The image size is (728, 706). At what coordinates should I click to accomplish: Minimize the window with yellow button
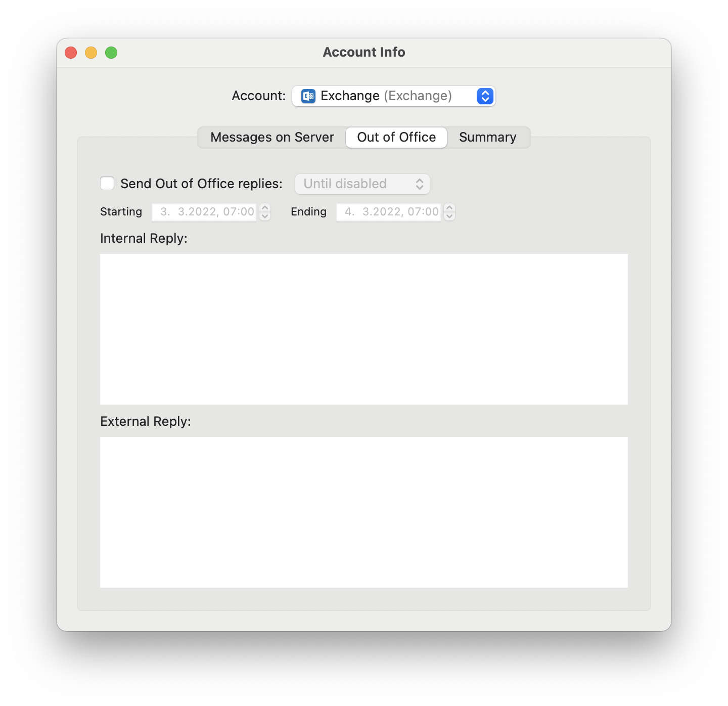pos(91,53)
